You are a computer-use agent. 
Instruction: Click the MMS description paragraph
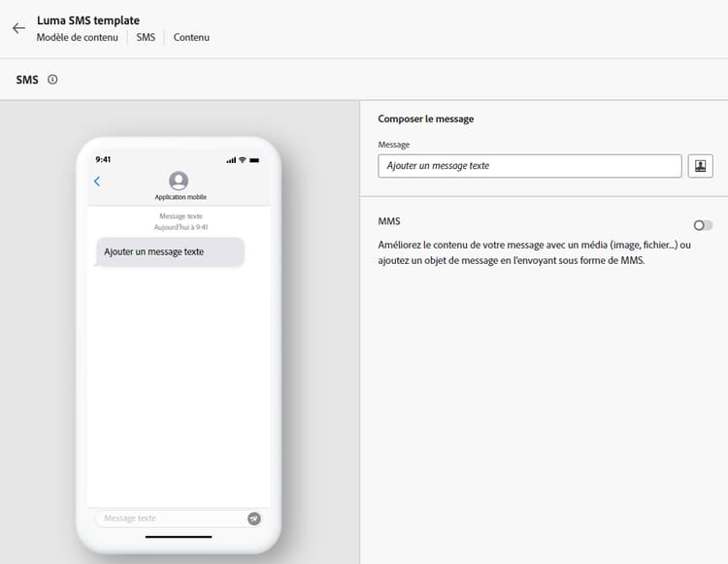point(535,252)
